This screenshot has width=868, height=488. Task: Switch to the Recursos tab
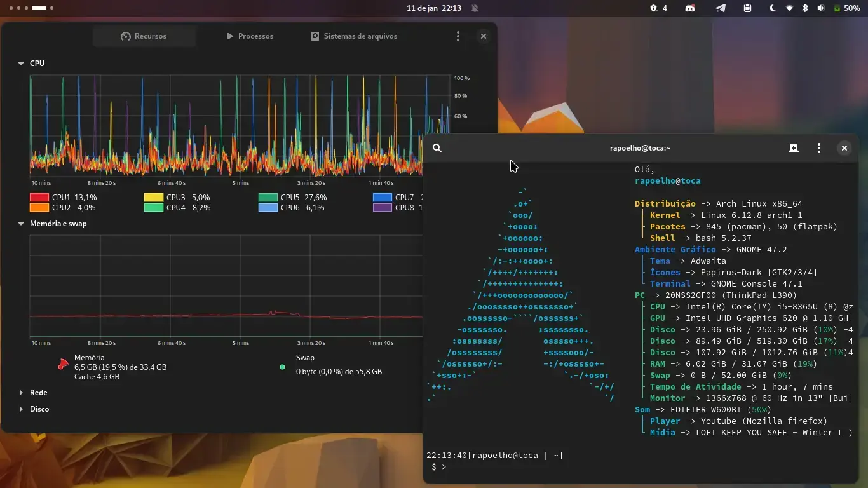(144, 36)
